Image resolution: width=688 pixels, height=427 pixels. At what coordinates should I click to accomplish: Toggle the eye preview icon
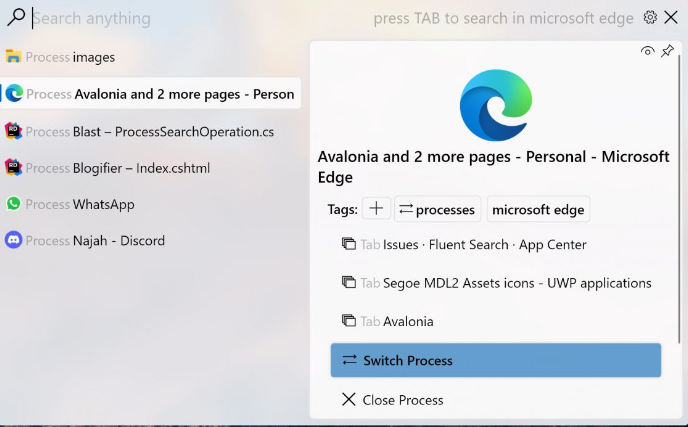coord(647,51)
